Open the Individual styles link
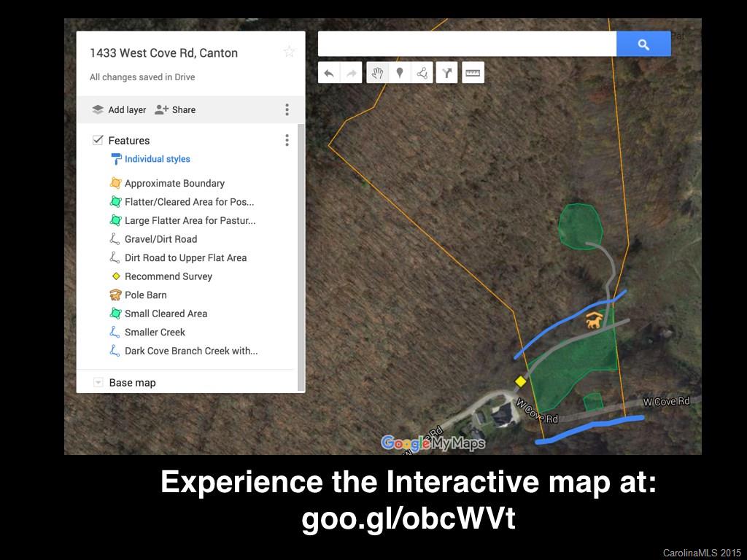This screenshot has height=560, width=747. tap(157, 159)
